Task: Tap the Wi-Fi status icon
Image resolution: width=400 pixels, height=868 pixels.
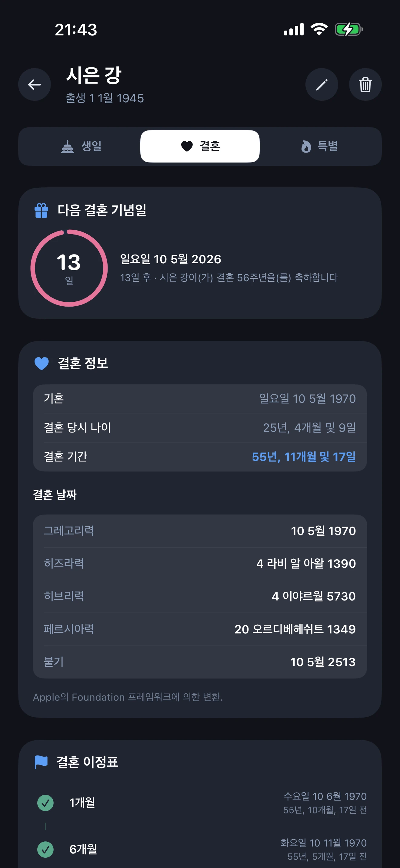Action: point(319,29)
